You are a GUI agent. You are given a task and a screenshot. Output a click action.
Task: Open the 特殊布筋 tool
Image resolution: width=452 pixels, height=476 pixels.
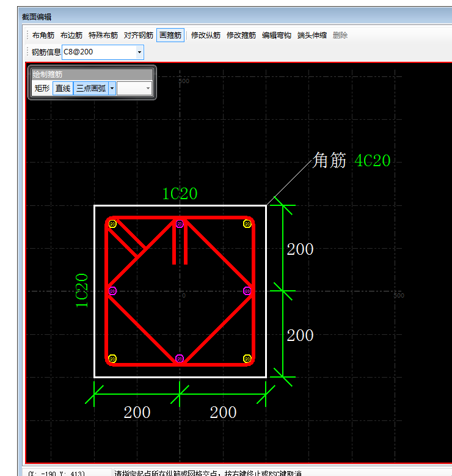tap(103, 35)
